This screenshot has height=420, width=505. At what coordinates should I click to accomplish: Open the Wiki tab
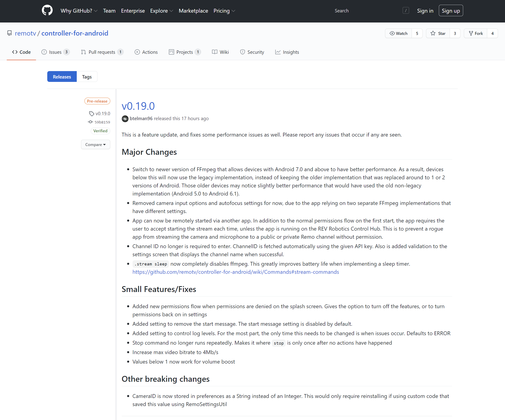click(220, 52)
